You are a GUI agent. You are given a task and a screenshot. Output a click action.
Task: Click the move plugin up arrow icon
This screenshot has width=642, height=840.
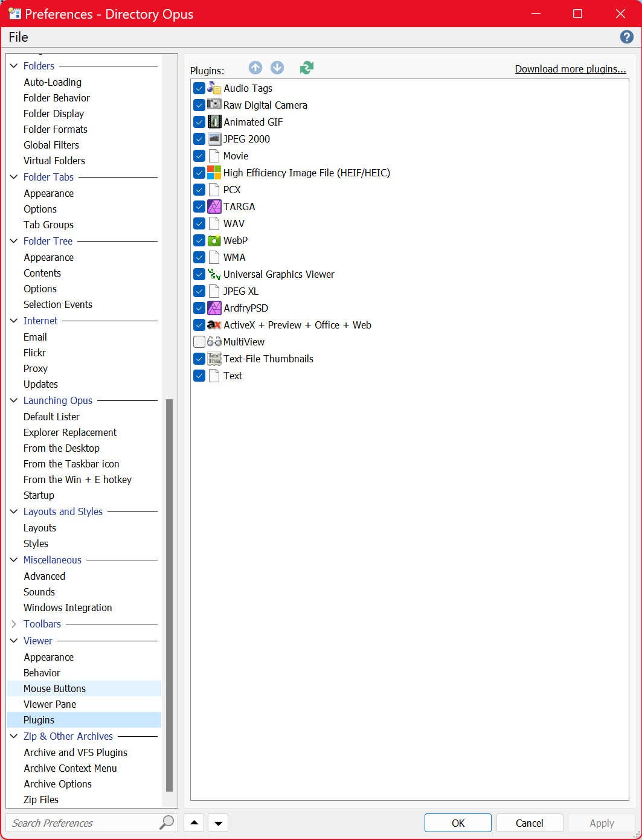pos(255,68)
